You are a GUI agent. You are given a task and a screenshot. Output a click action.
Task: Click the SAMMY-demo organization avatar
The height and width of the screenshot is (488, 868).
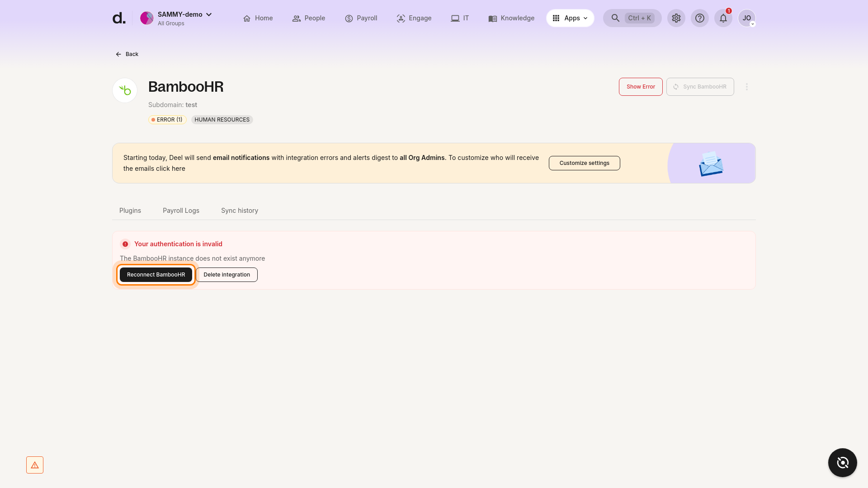coord(146,18)
